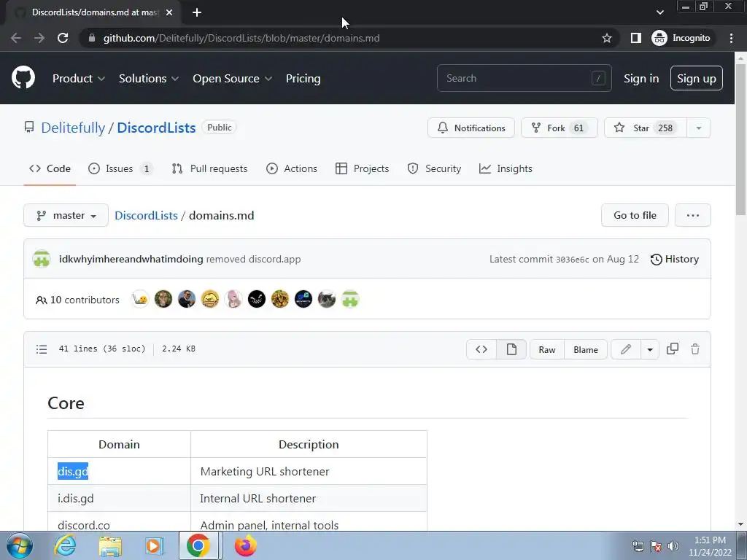Open the Raw file view
This screenshot has height=560, width=747.
pos(547,349)
